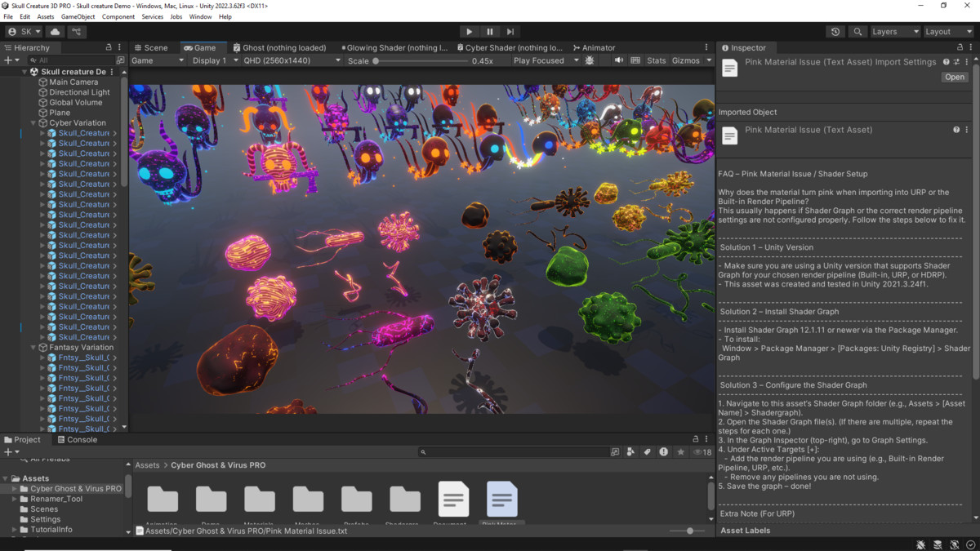Select Main Camera in Hierarchy
The height and width of the screenshot is (551, 980).
73,82
